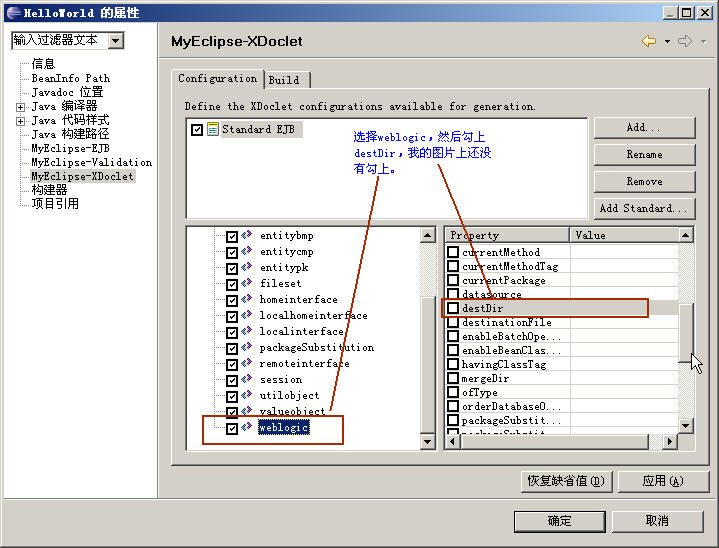The width and height of the screenshot is (719, 548).
Task: Check the currentMethod property checkbox
Action: click(x=453, y=252)
